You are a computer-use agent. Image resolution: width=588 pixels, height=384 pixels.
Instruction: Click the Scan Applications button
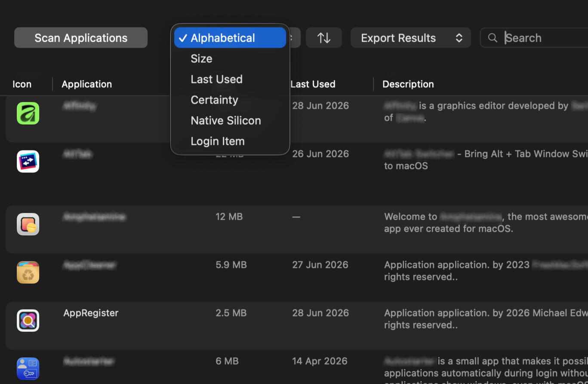[x=81, y=38]
